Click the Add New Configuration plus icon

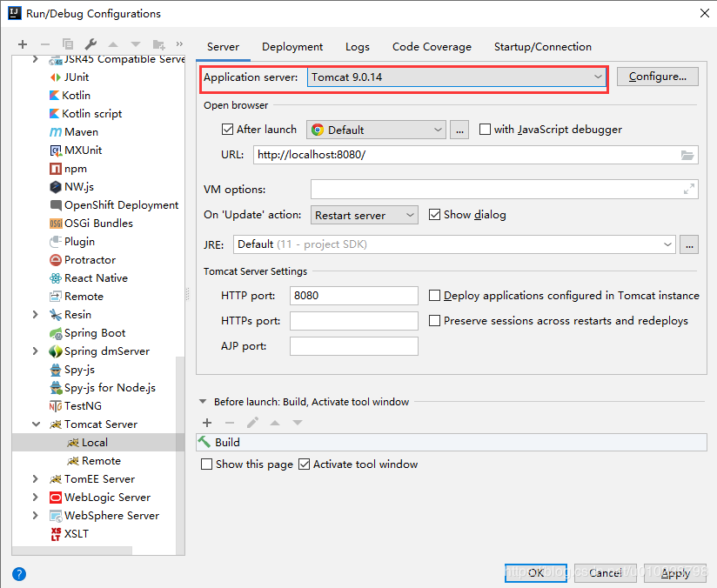pyautogui.click(x=23, y=43)
